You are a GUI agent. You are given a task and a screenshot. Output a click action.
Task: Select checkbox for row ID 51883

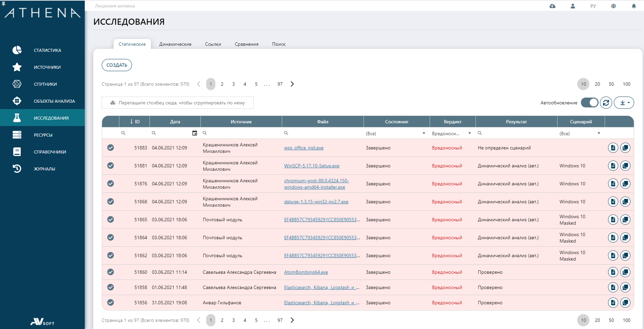tap(111, 148)
